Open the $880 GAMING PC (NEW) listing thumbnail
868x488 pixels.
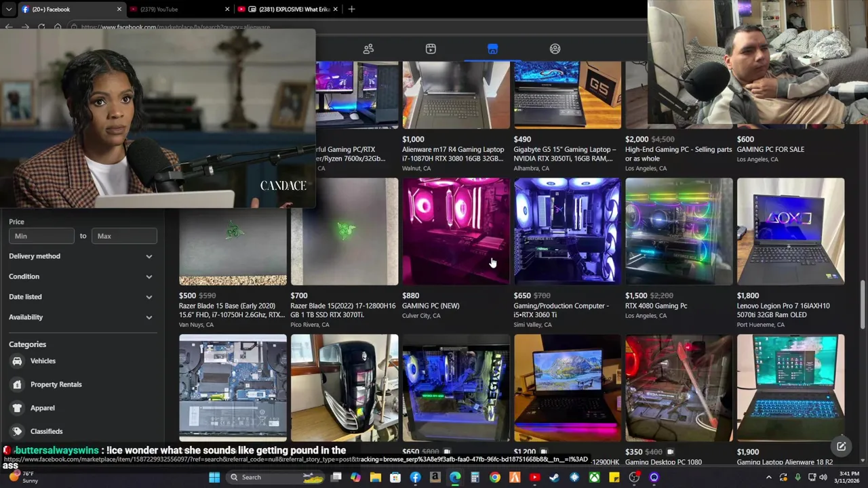click(456, 231)
